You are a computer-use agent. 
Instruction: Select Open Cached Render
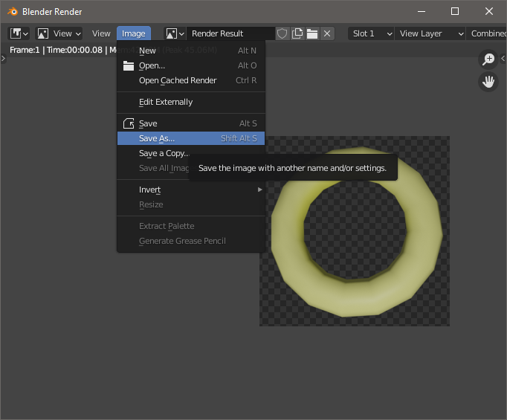tap(178, 80)
